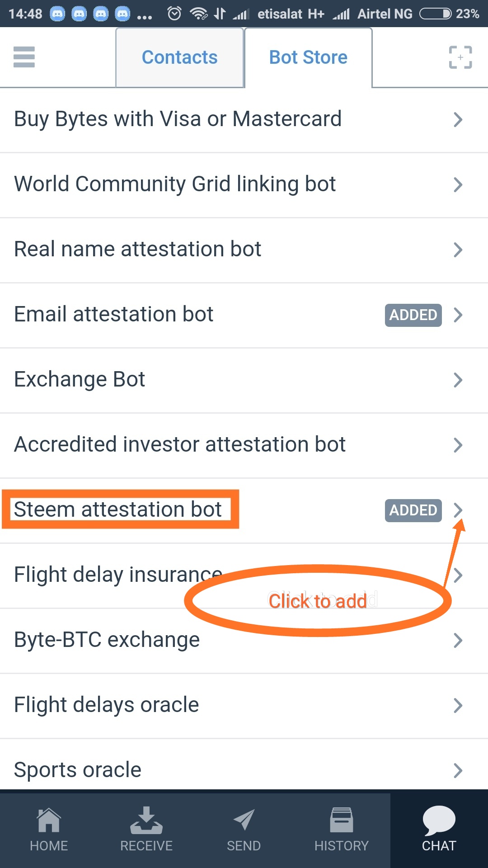Choose the Sports oracle entry
Image resolution: width=488 pixels, height=868 pixels.
(x=78, y=770)
